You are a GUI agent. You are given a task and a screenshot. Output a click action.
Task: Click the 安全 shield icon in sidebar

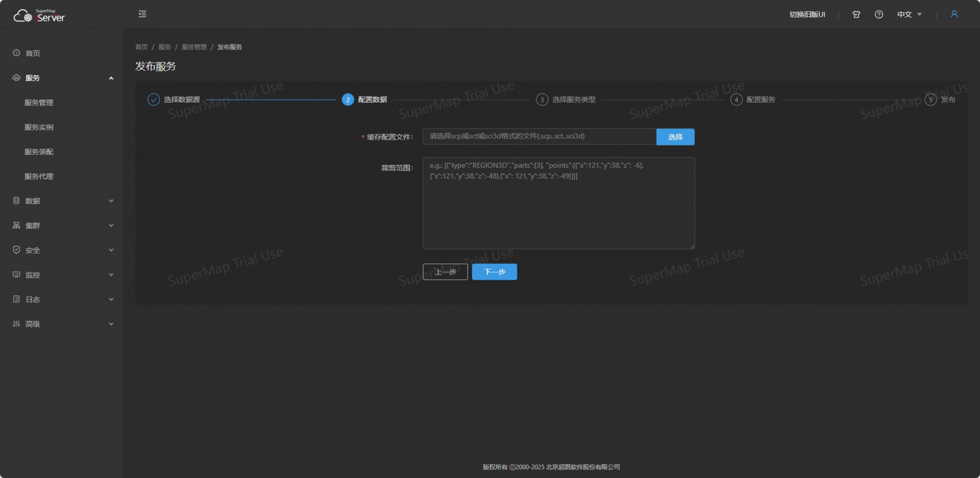click(17, 250)
